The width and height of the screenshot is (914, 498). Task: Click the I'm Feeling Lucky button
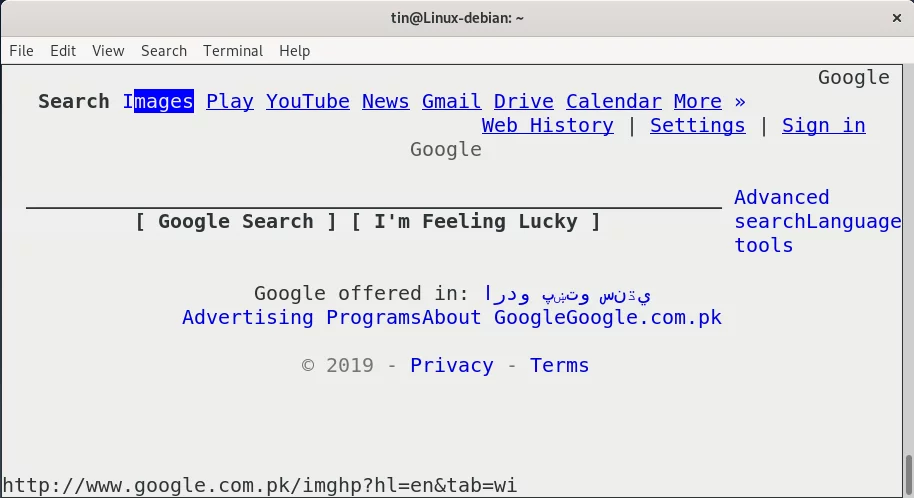(476, 222)
